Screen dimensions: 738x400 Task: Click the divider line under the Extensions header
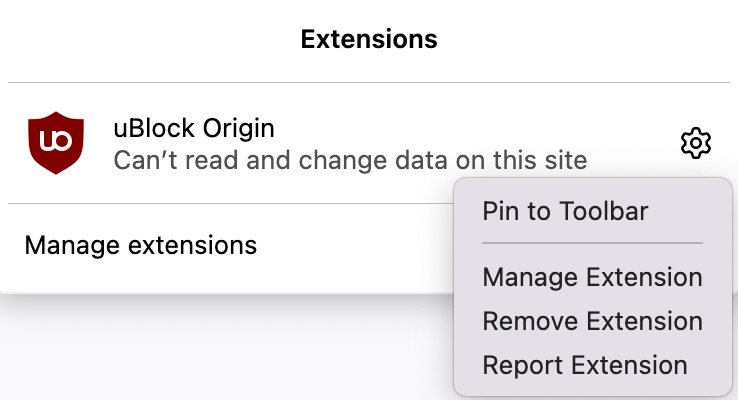pos(369,82)
